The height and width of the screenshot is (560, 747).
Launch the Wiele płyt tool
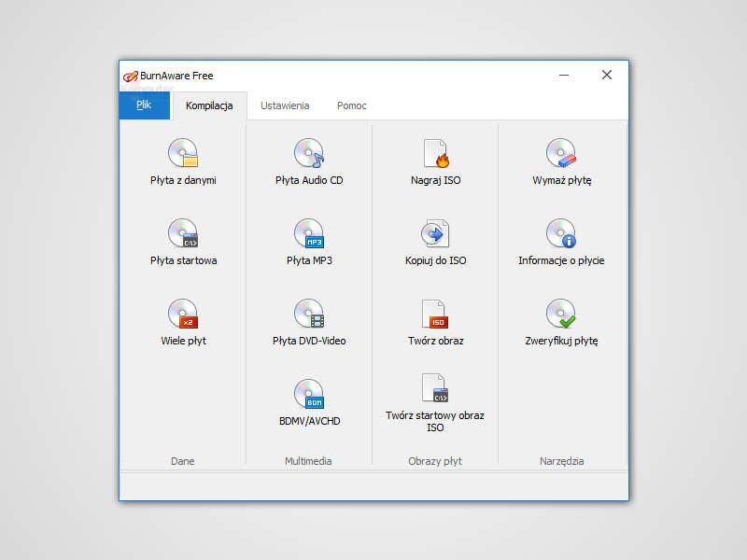[183, 314]
